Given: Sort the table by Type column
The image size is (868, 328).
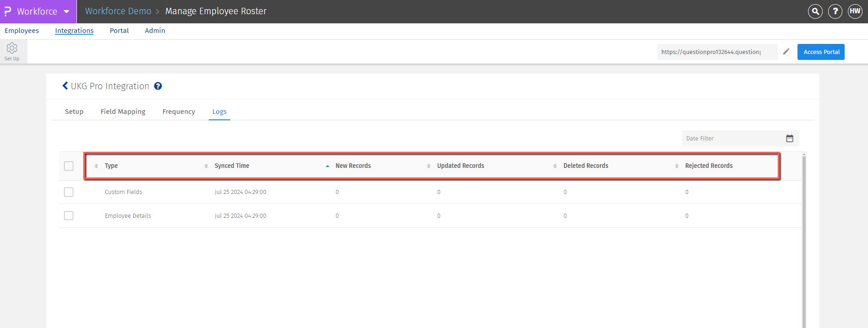Looking at the screenshot, I should 111,166.
